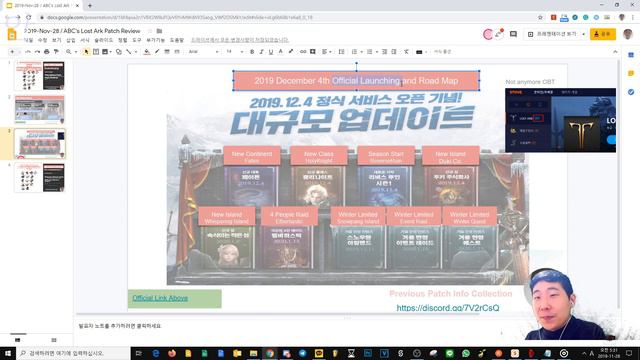Open the Insert menu
This screenshot has width=640, height=360.
(71, 40)
